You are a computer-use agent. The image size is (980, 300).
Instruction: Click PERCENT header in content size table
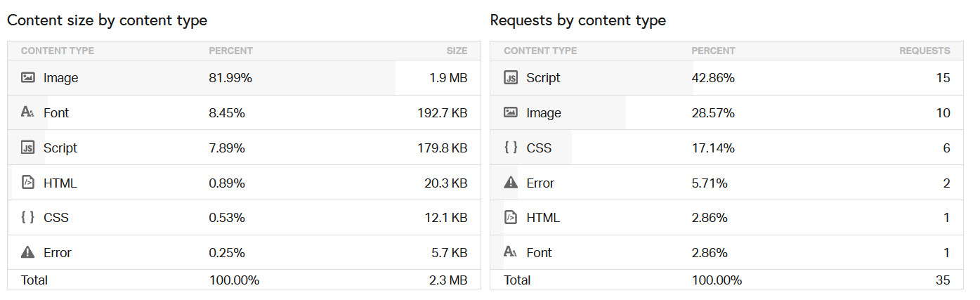(230, 51)
